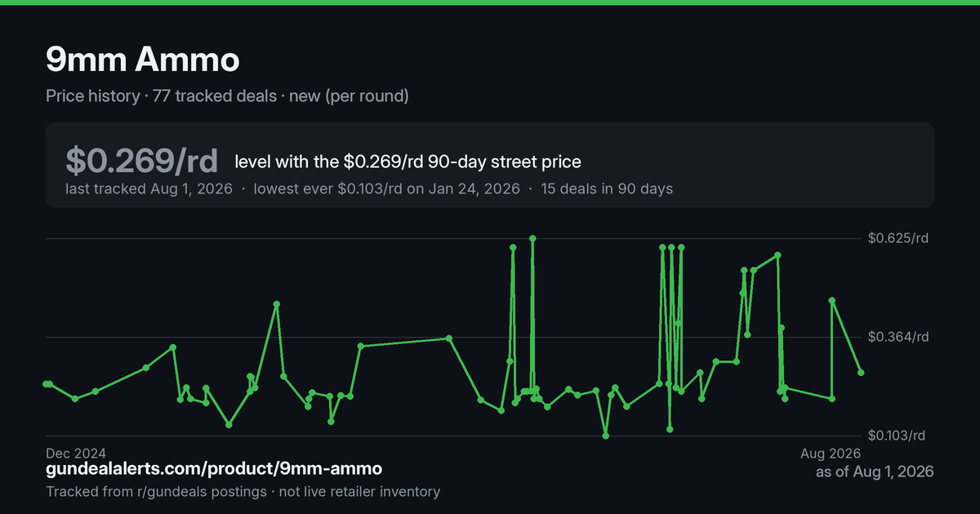Screen dimensions: 980x514
Task: Click 'Tracked from r/gundeals postings' note
Action: click(156, 491)
